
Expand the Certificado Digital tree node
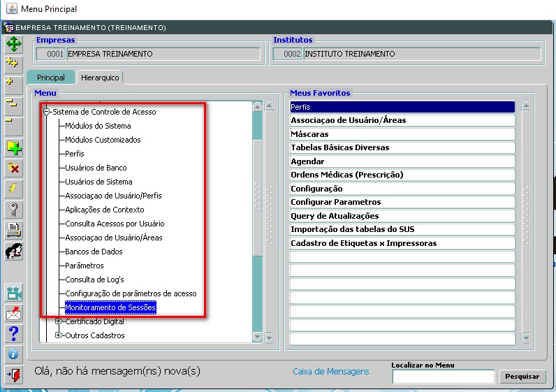[59, 321]
